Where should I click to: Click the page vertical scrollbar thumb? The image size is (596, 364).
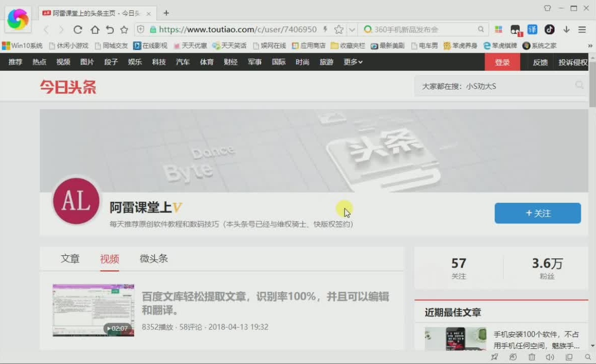click(x=592, y=83)
